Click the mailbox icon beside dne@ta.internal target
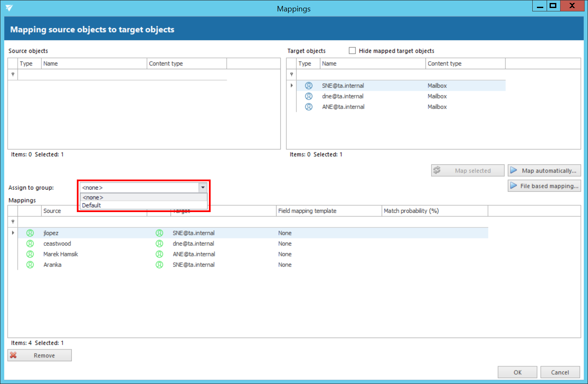 (x=309, y=96)
